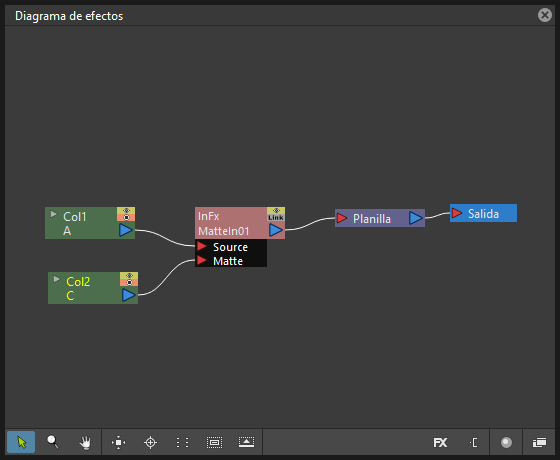Toggle Col1 preview visibility eye
560x460 pixels.
click(126, 211)
